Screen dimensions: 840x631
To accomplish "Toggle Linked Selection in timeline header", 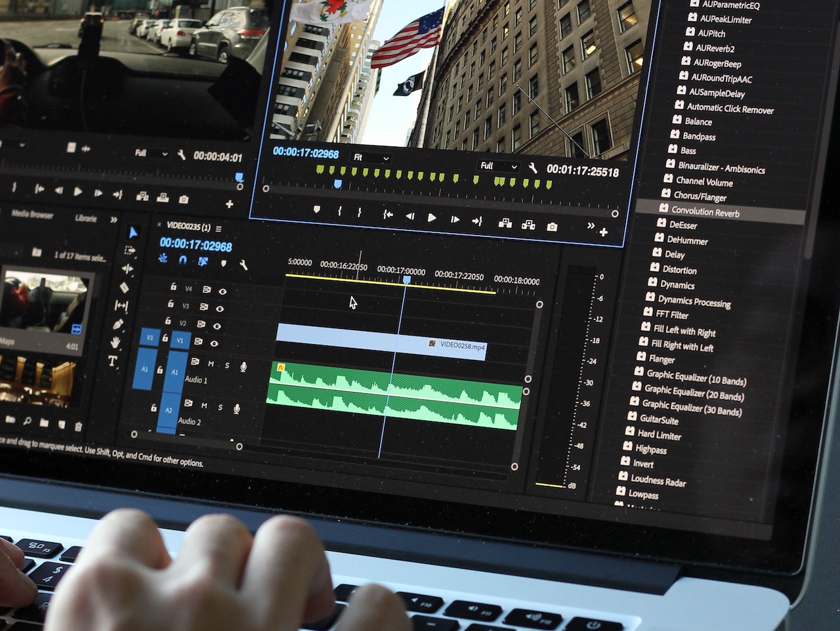I will click(203, 261).
